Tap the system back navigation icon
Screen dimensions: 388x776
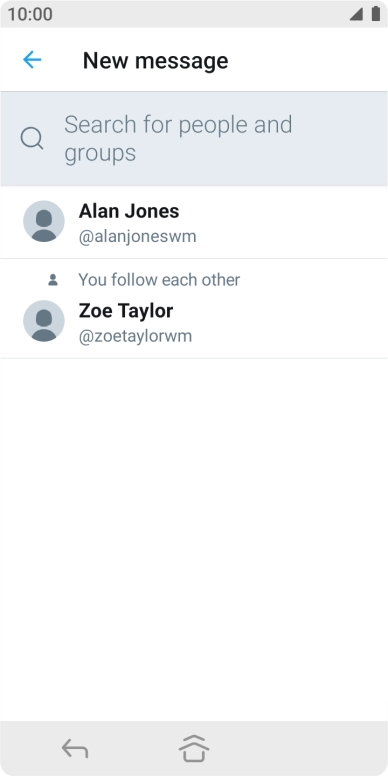click(75, 748)
